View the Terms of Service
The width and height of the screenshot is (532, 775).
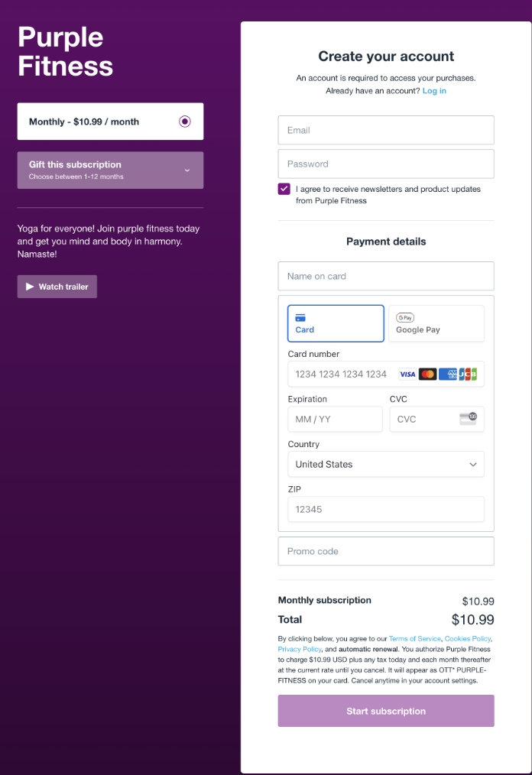coord(414,638)
